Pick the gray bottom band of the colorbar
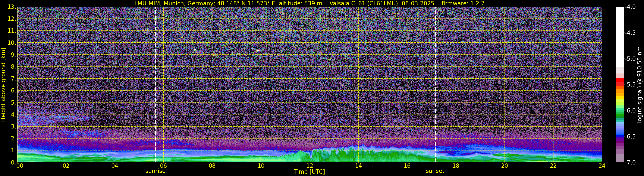 click(x=620, y=158)
